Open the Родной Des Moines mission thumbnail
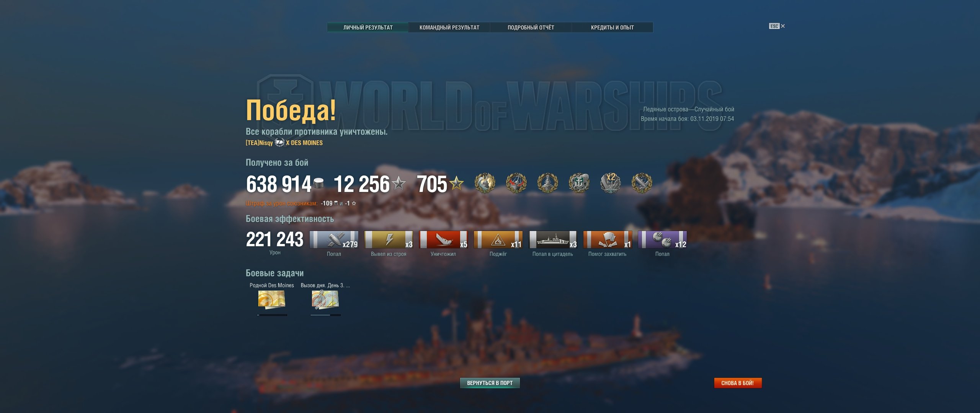Viewport: 980px width, 413px height. point(271,299)
